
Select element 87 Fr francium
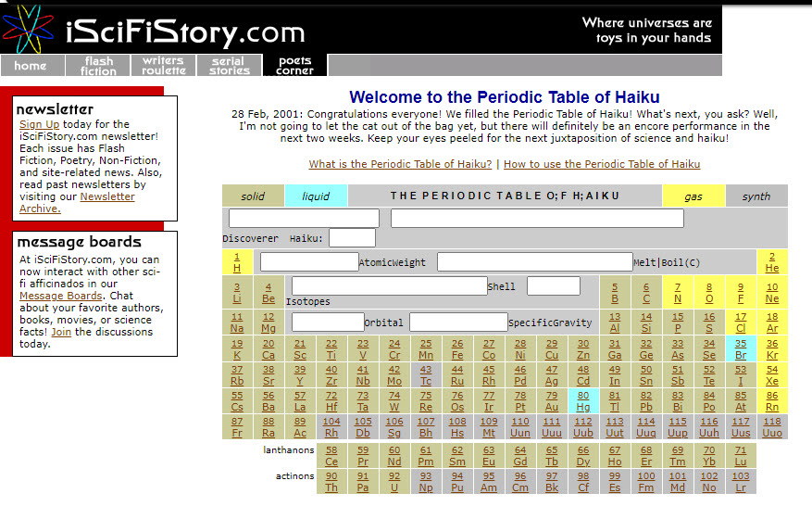[x=237, y=426]
